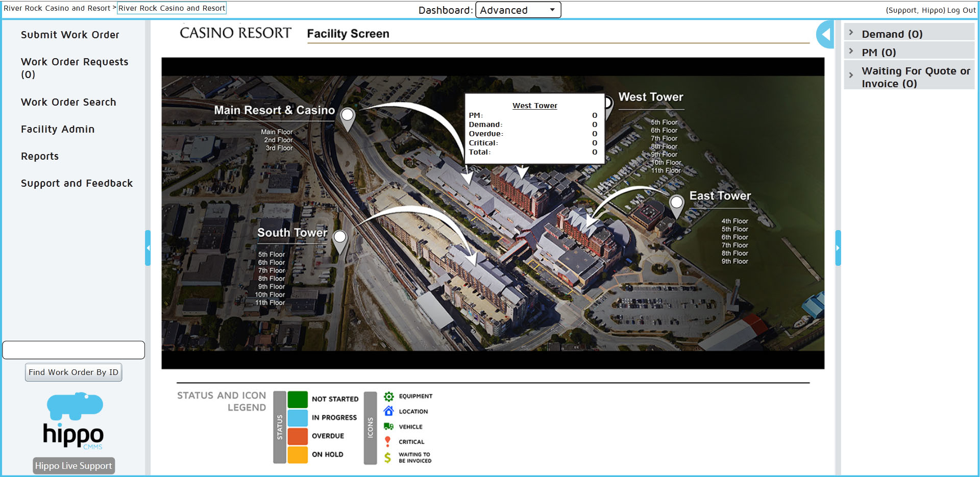Click the Critical row in popup

pos(533,143)
